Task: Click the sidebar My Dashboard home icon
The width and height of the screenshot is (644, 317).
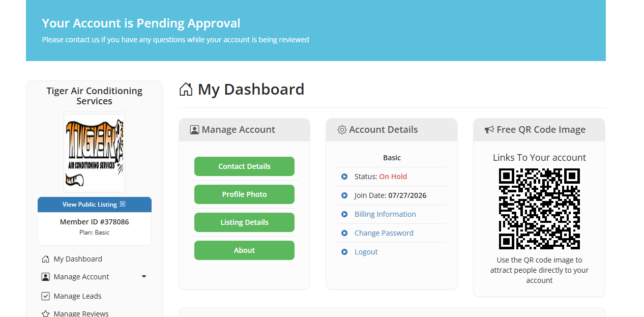Action: click(45, 259)
